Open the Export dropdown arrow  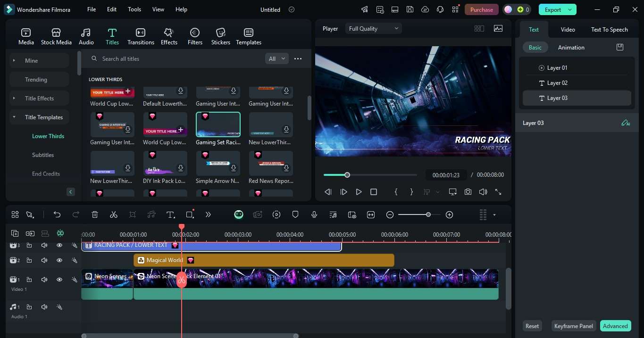(570, 9)
